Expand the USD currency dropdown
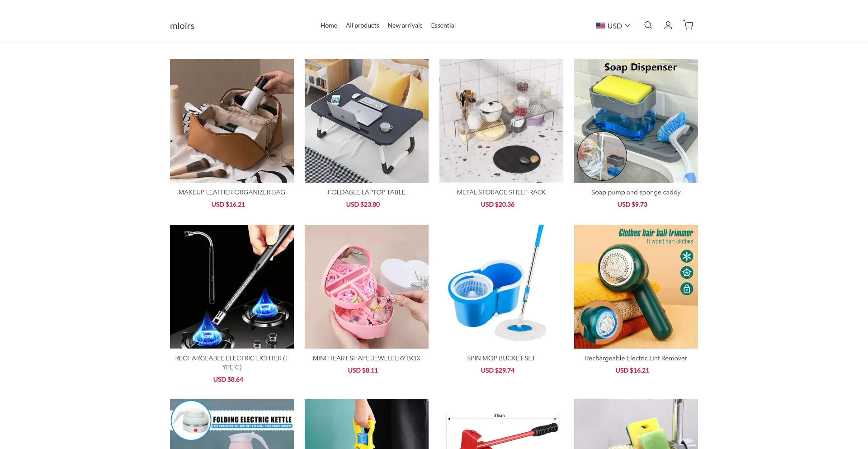 tap(613, 26)
